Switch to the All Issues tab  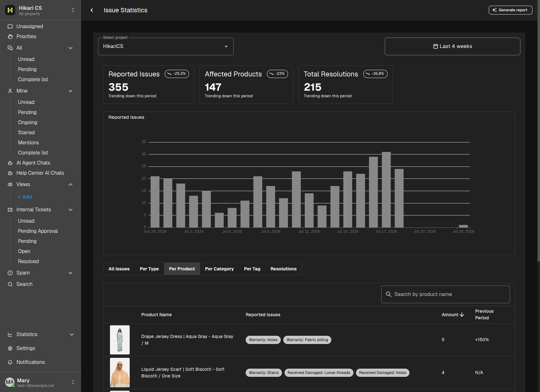[x=119, y=269]
